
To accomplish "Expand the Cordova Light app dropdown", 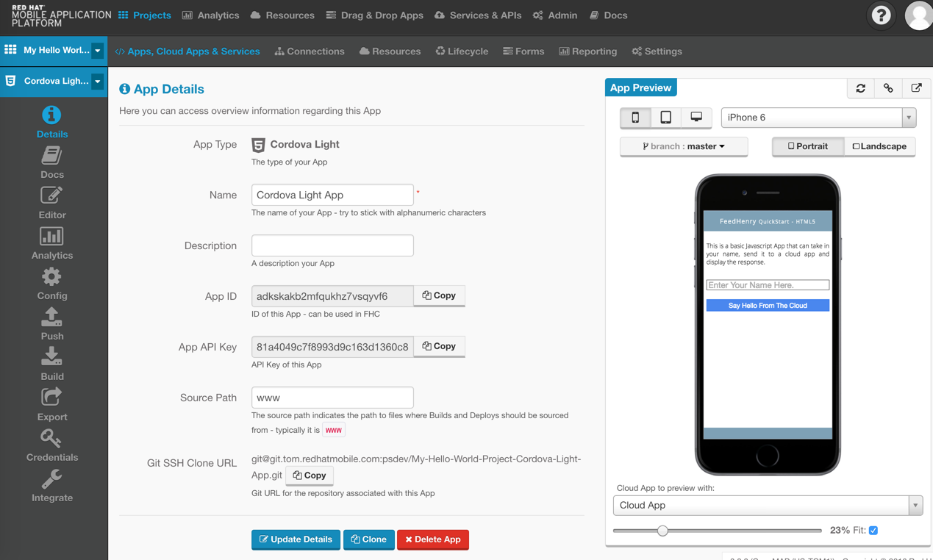I will (x=98, y=82).
